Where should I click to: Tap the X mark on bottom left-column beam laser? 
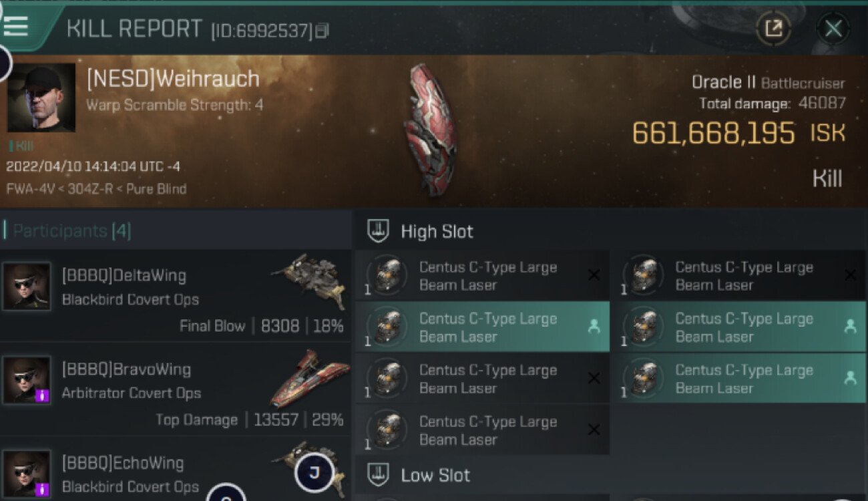(x=594, y=430)
